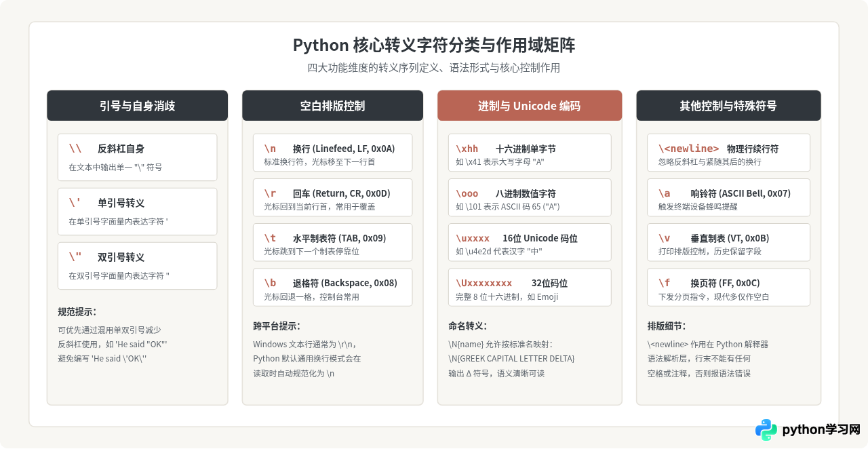Image resolution: width=868 pixels, height=449 pixels.
Task: Select the subtitle beginning '四大功能维度的转义序列定义'
Action: pyautogui.click(x=434, y=68)
